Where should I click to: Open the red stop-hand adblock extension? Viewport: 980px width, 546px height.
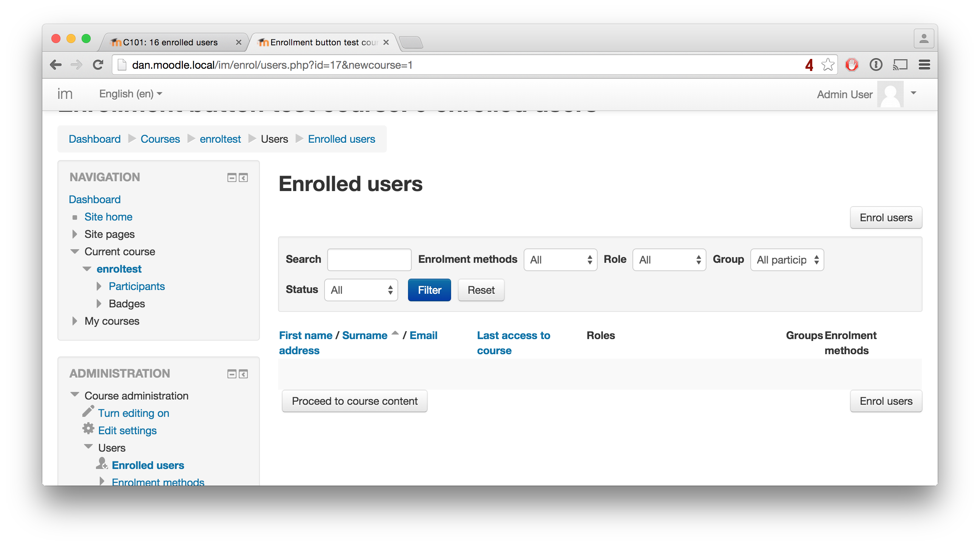tap(852, 65)
